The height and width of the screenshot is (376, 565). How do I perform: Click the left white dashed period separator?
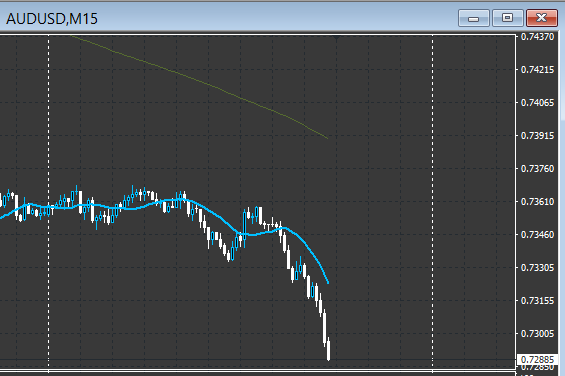pos(49,202)
